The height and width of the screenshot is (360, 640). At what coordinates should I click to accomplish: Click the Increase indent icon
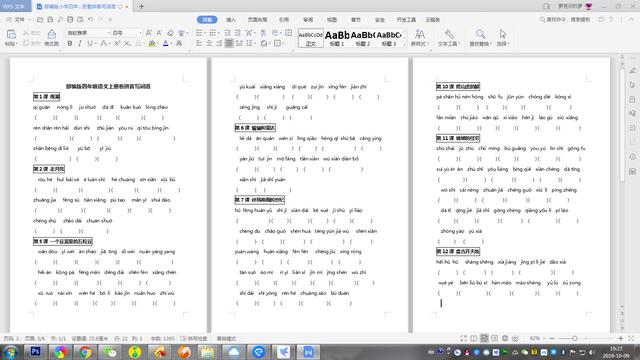click(238, 33)
